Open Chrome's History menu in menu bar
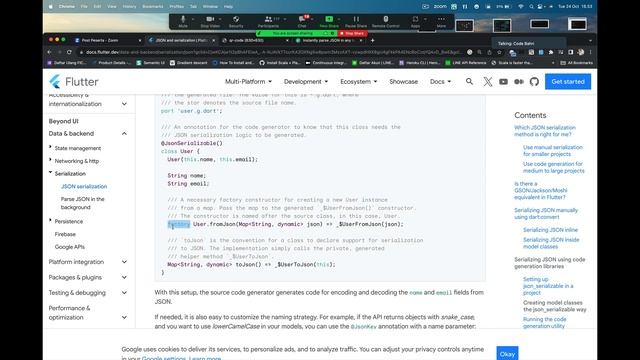 [129, 7]
